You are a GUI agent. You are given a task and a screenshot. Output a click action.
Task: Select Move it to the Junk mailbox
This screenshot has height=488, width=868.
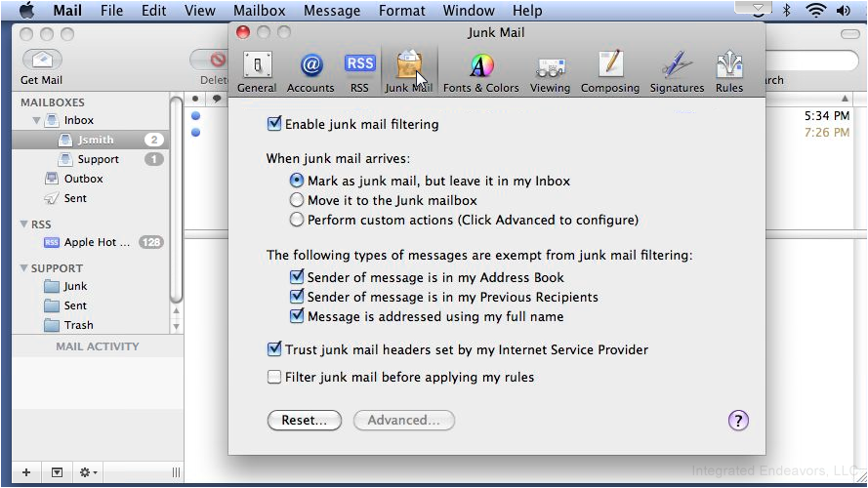point(297,200)
